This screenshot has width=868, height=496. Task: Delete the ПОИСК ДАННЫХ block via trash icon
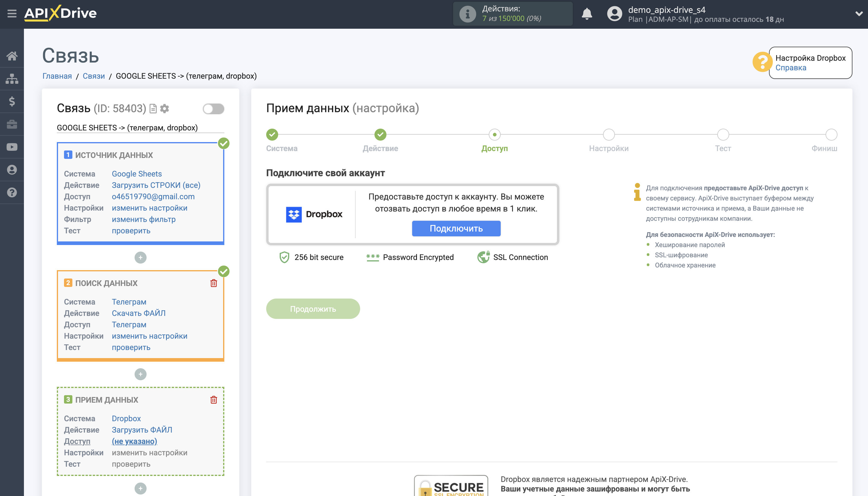click(214, 283)
